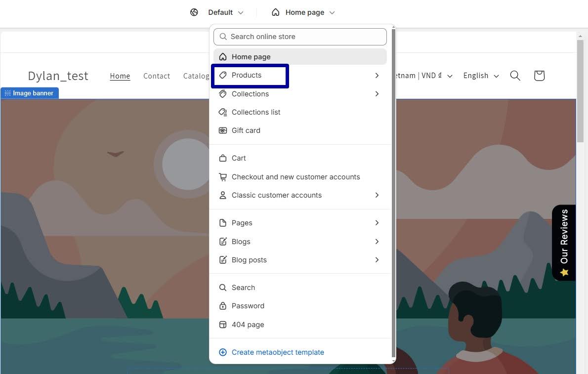
Task: Open Checkout and new customer accounts
Action: (x=300, y=177)
